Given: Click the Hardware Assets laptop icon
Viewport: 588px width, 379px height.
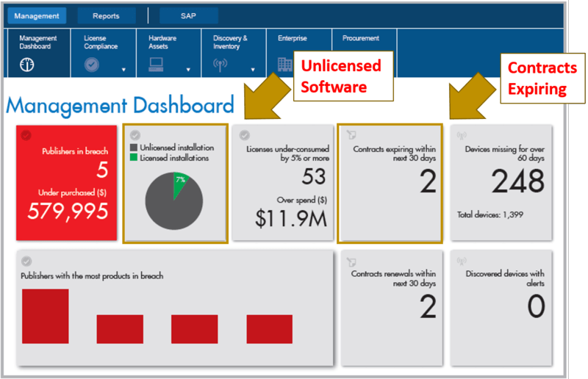Looking at the screenshot, I should [x=157, y=65].
